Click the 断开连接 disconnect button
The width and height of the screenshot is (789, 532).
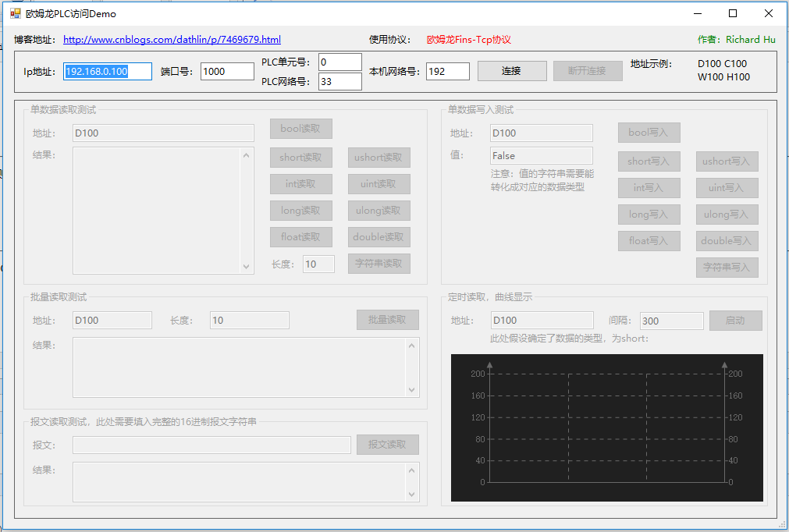tap(588, 71)
